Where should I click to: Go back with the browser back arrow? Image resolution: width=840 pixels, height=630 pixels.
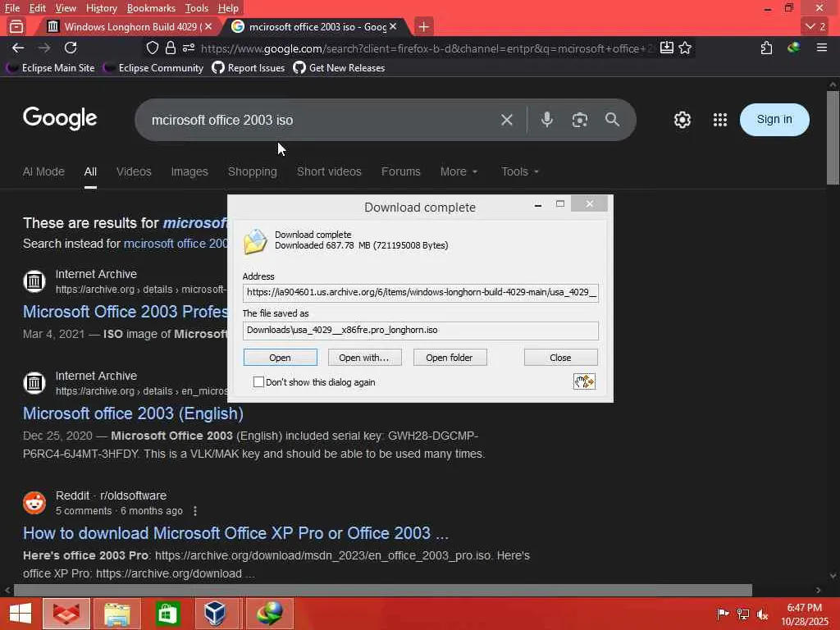18,48
